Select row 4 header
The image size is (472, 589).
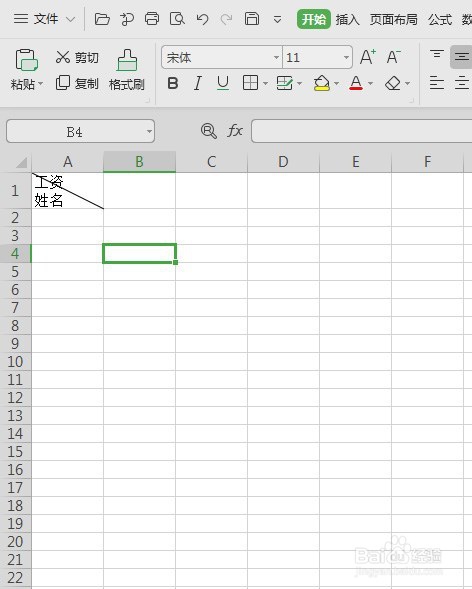(15, 254)
